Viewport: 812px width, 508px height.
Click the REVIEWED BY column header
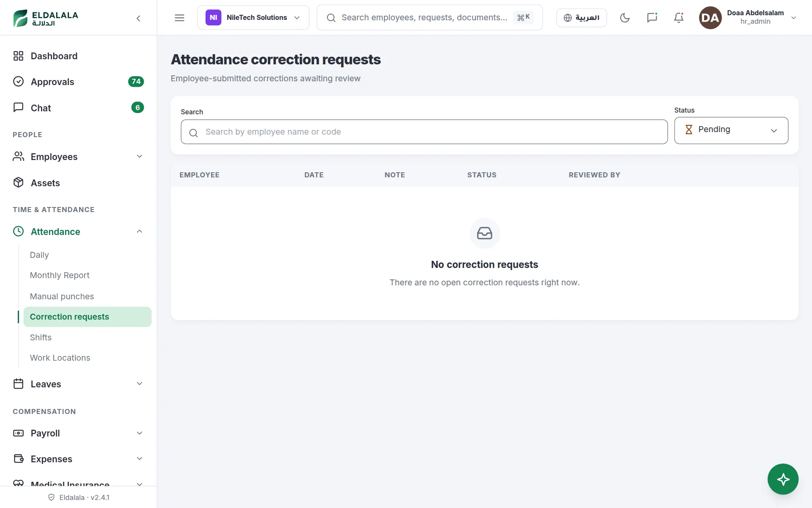tap(594, 175)
